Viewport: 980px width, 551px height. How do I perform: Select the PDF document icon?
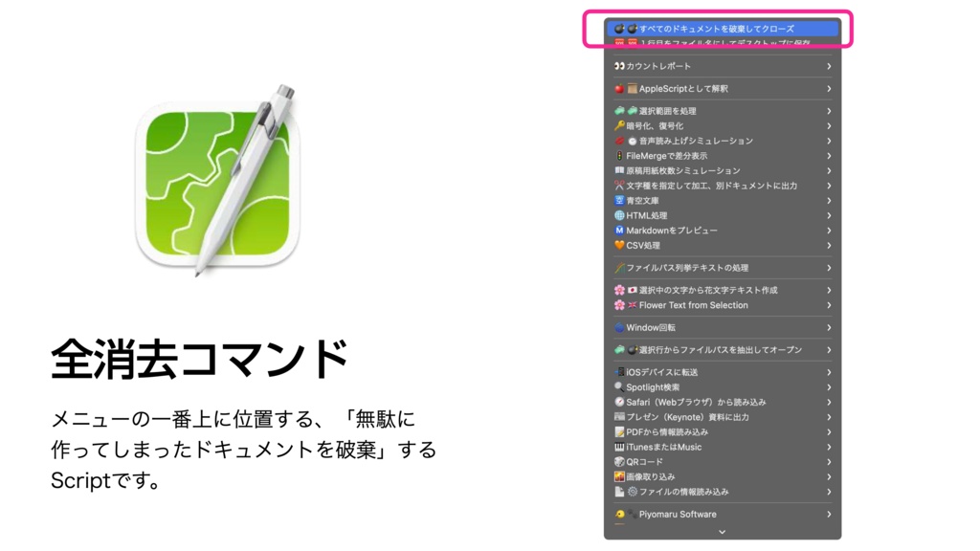[619, 431]
